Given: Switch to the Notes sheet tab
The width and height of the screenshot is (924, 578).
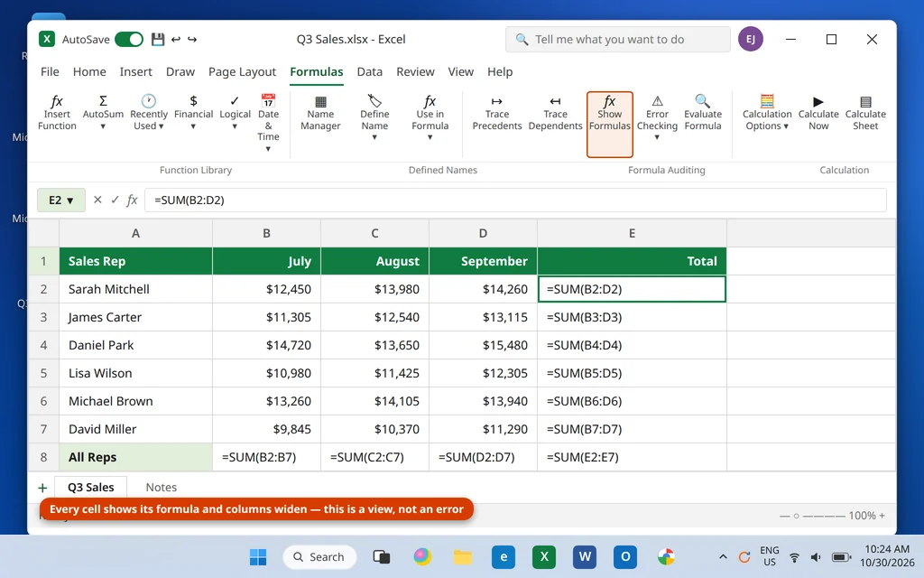Looking at the screenshot, I should pos(161,488).
